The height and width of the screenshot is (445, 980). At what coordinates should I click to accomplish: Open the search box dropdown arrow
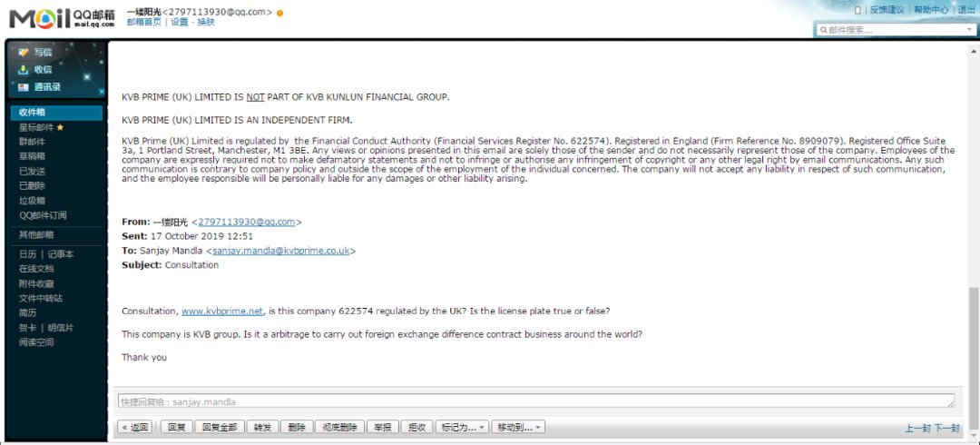point(969,29)
